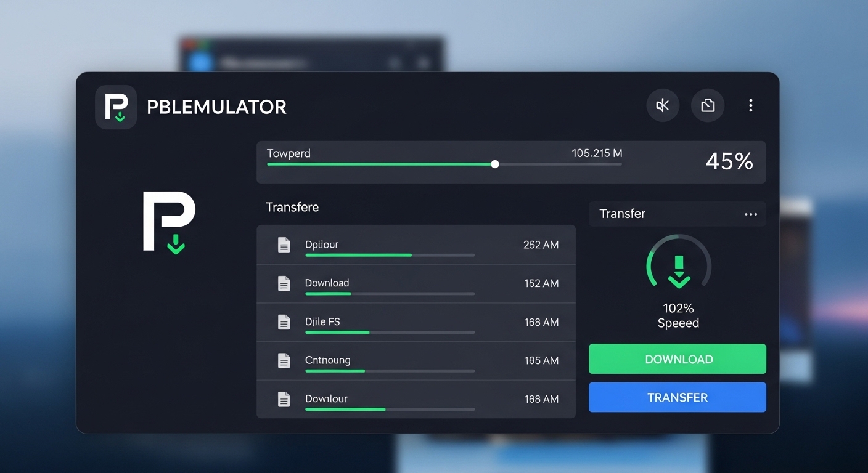Image resolution: width=868 pixels, height=473 pixels.
Task: Mute sound with the speaker icon
Action: [663, 105]
